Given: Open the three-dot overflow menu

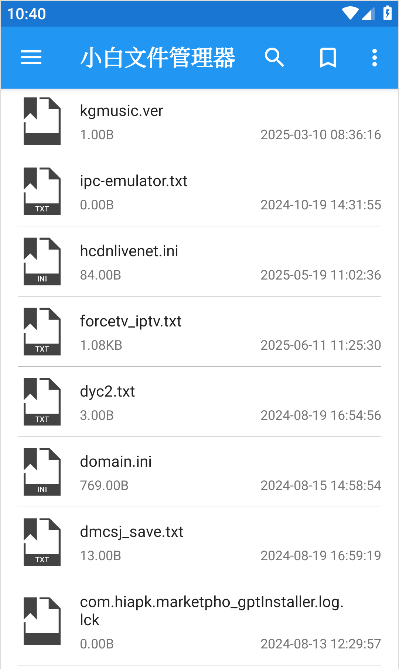Looking at the screenshot, I should (x=374, y=58).
